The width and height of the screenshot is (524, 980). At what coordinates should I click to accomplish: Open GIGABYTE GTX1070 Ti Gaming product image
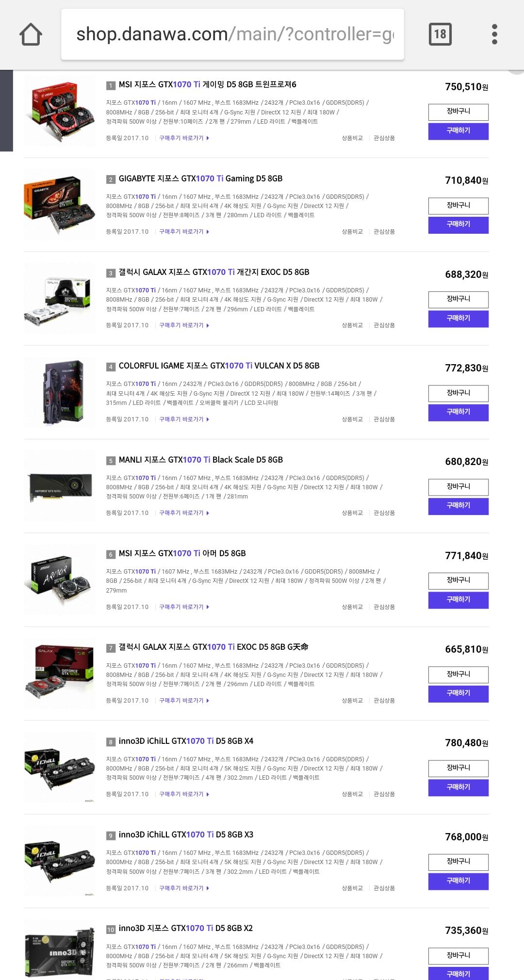(60, 205)
